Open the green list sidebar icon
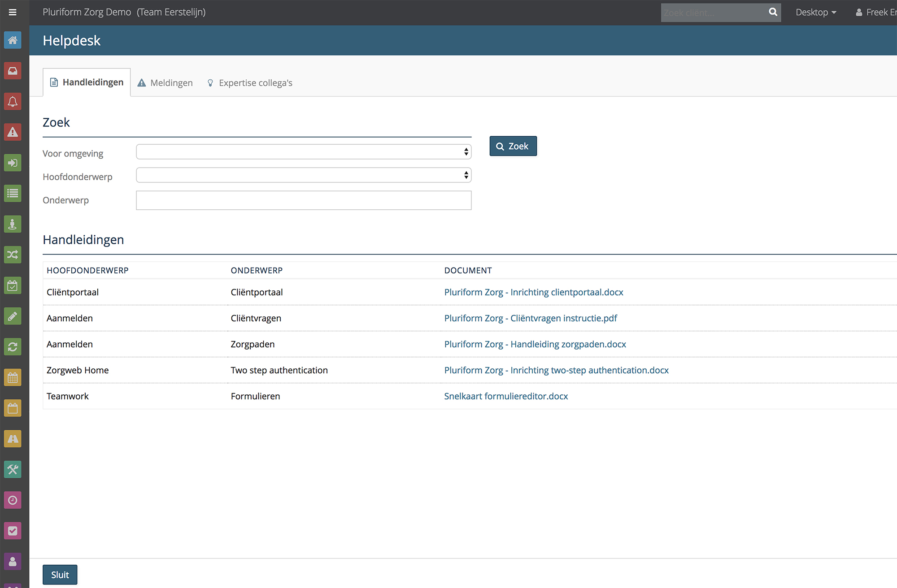Image resolution: width=897 pixels, height=588 pixels. point(13,194)
